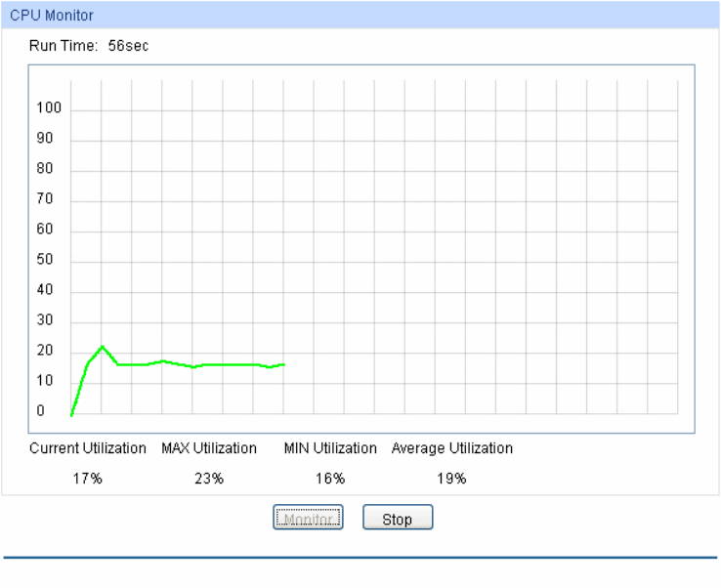Click the Monitor button
721x588 pixels.
tap(308, 518)
